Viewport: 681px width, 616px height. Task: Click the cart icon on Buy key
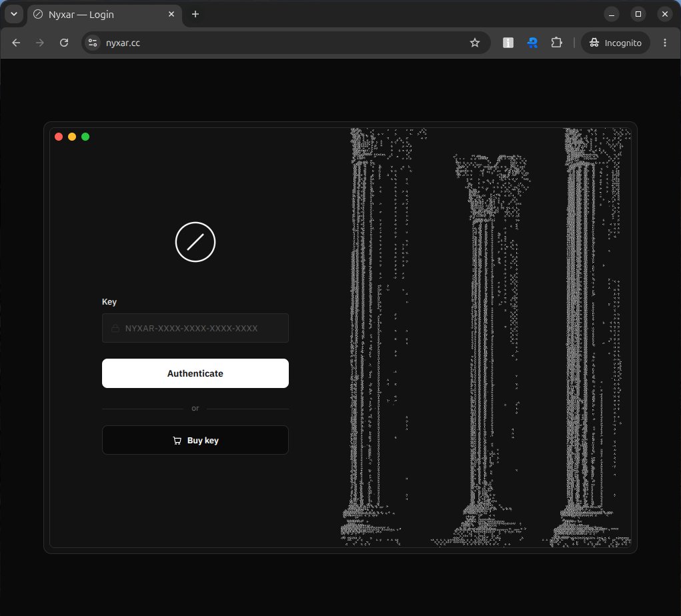[x=177, y=441]
